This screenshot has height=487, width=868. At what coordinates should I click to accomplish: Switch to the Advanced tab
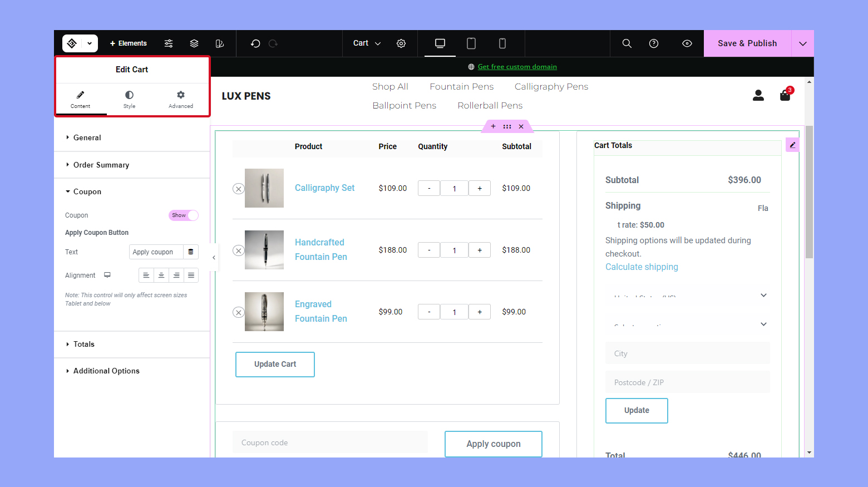pos(180,100)
